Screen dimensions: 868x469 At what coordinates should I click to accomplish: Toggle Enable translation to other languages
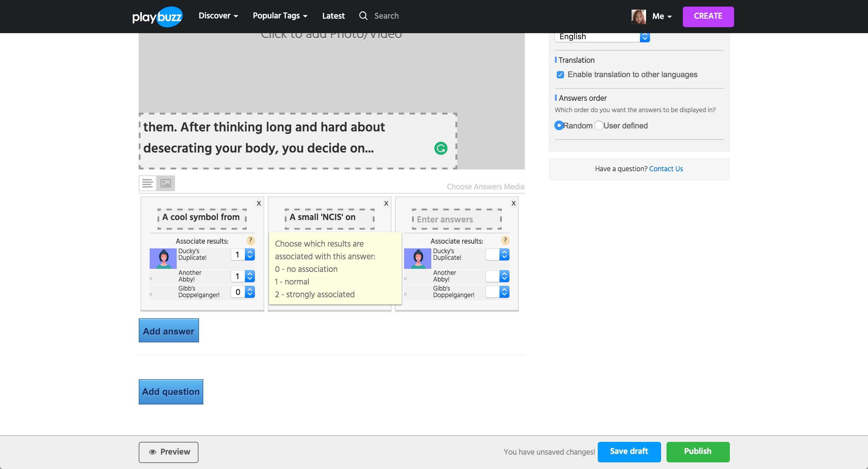point(560,75)
